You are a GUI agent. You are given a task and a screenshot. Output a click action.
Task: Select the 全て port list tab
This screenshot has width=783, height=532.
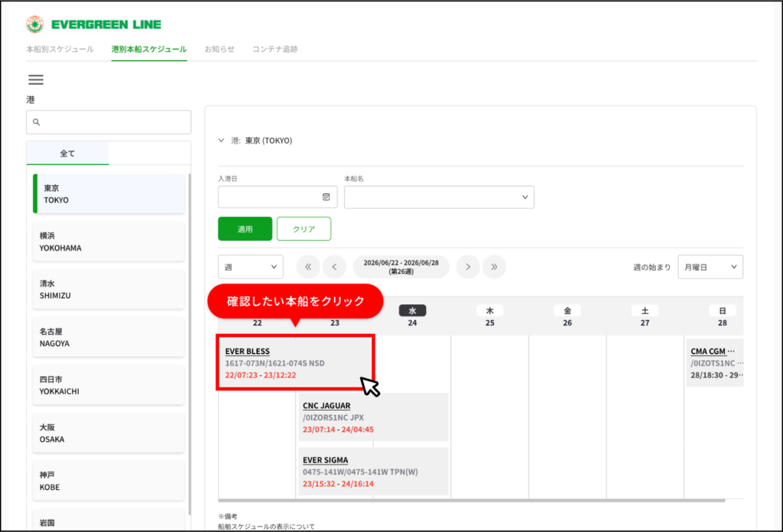coord(67,153)
